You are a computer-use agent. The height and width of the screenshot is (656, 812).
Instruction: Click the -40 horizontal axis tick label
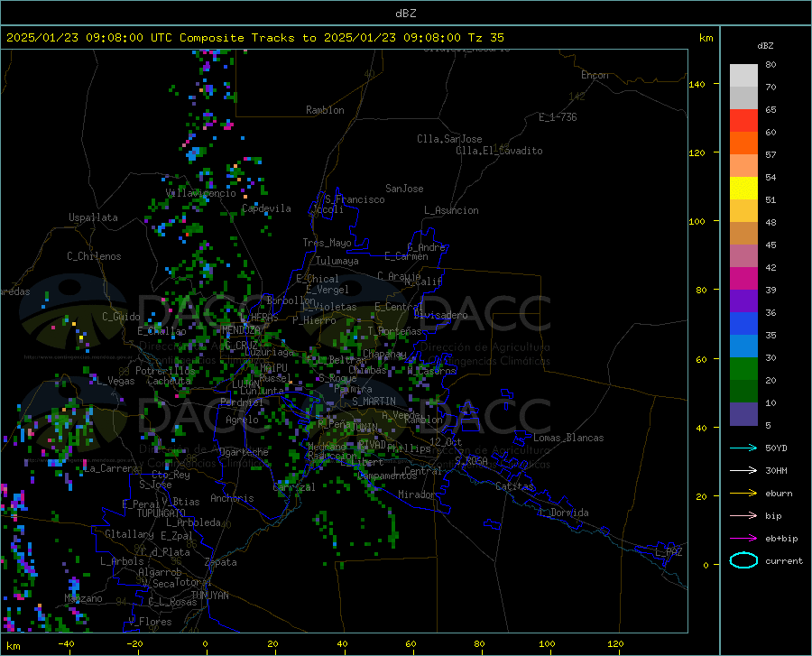(66, 643)
